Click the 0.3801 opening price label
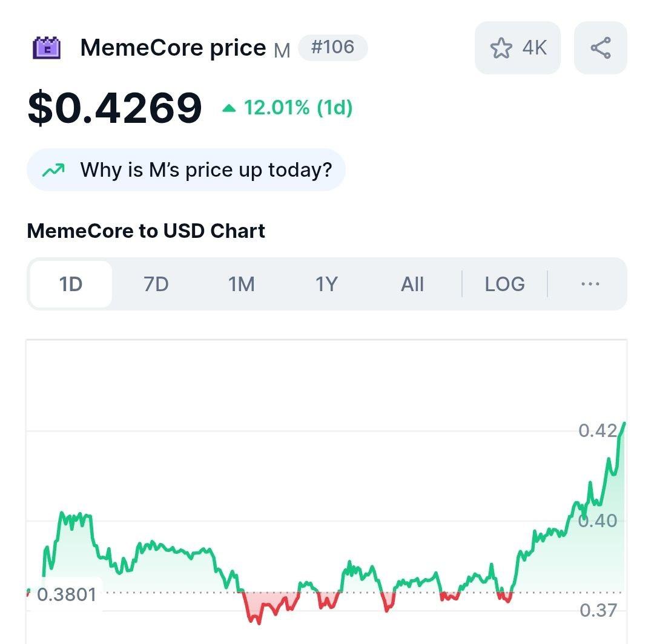654x644 pixels. click(x=67, y=594)
